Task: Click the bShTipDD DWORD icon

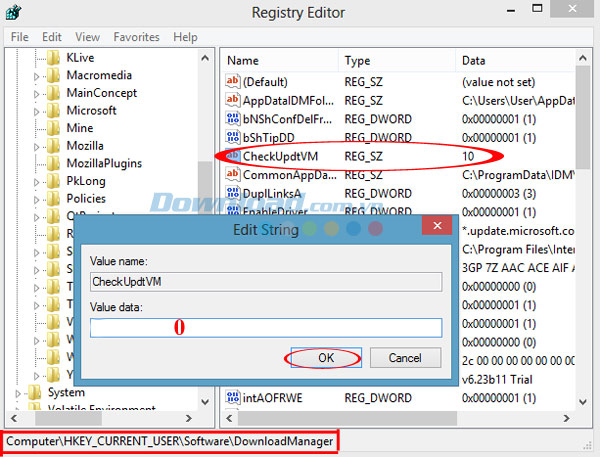Action: click(233, 137)
